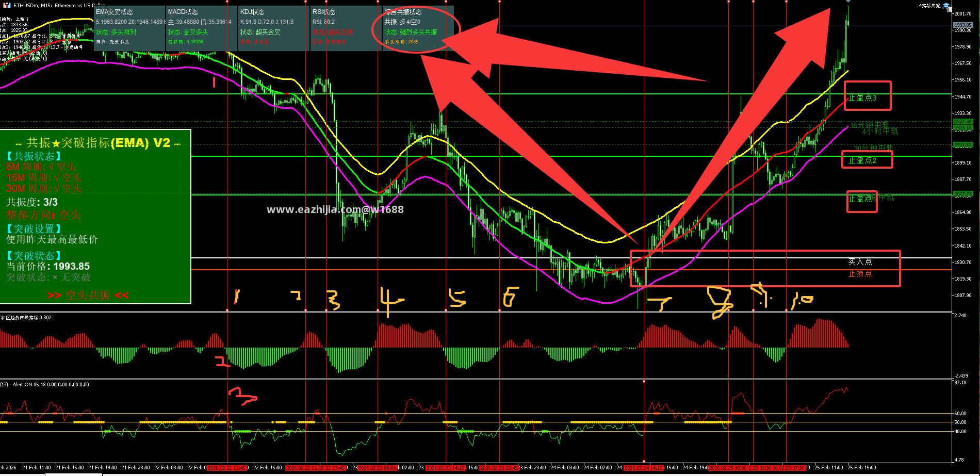
Task: Click the chart icon beside ETHUSDm title
Action: pyautogui.click(x=7, y=5)
